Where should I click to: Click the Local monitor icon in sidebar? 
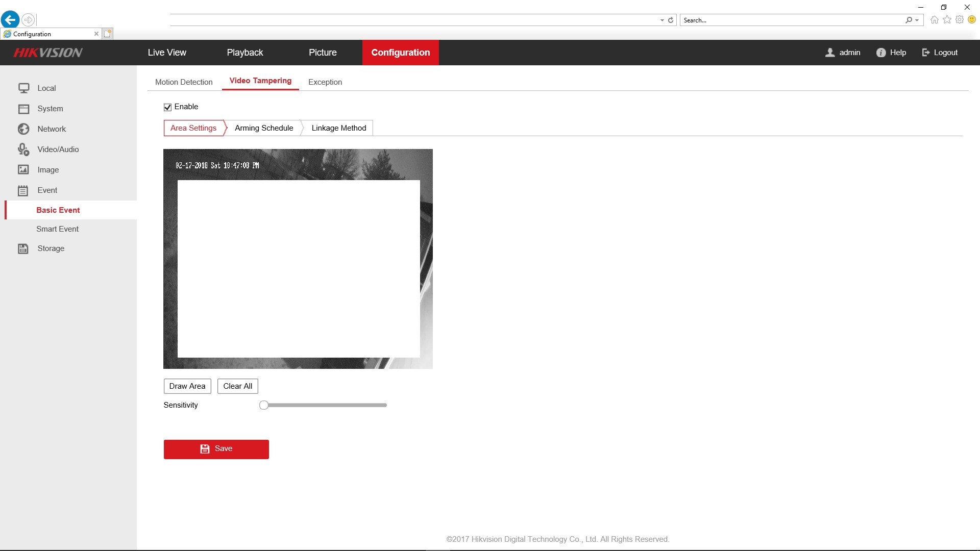23,88
